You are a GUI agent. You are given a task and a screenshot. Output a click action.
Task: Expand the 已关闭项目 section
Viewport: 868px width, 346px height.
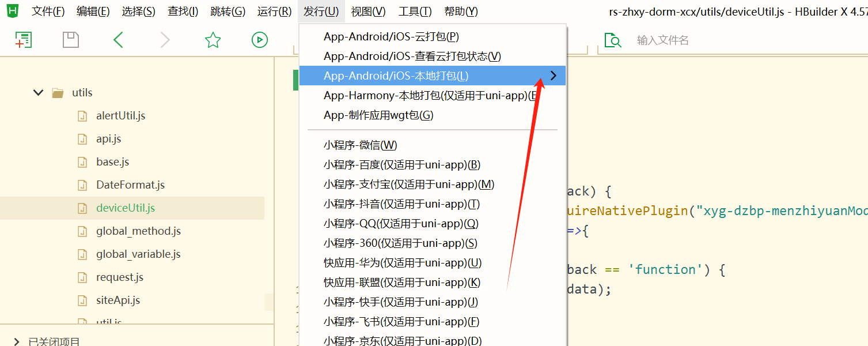click(x=17, y=341)
